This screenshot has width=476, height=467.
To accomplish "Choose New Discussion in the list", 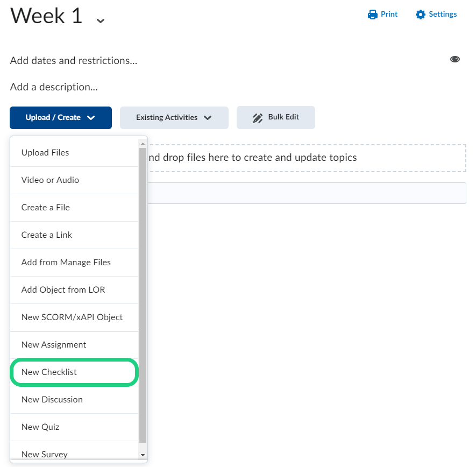I will [52, 400].
